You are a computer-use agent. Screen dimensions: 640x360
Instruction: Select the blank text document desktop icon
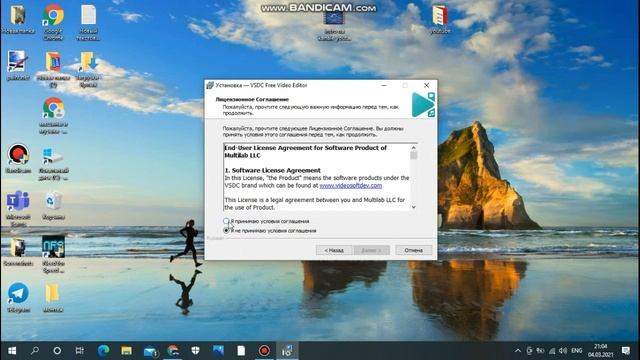[88, 23]
